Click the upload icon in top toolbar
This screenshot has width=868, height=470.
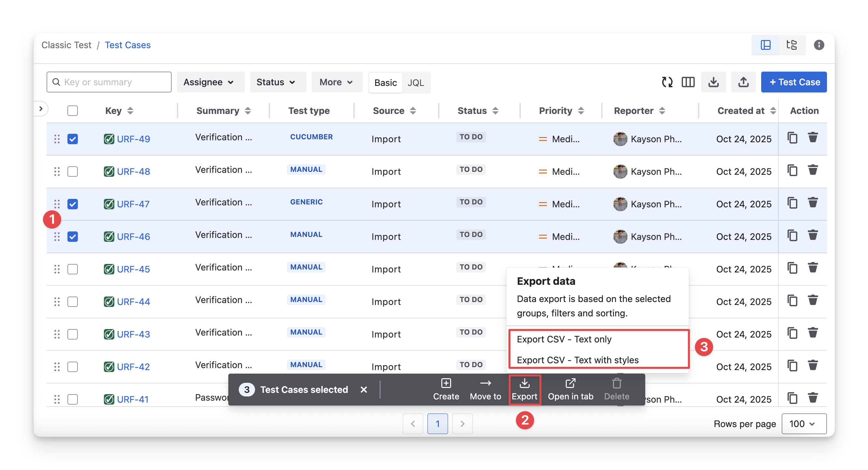coord(743,82)
